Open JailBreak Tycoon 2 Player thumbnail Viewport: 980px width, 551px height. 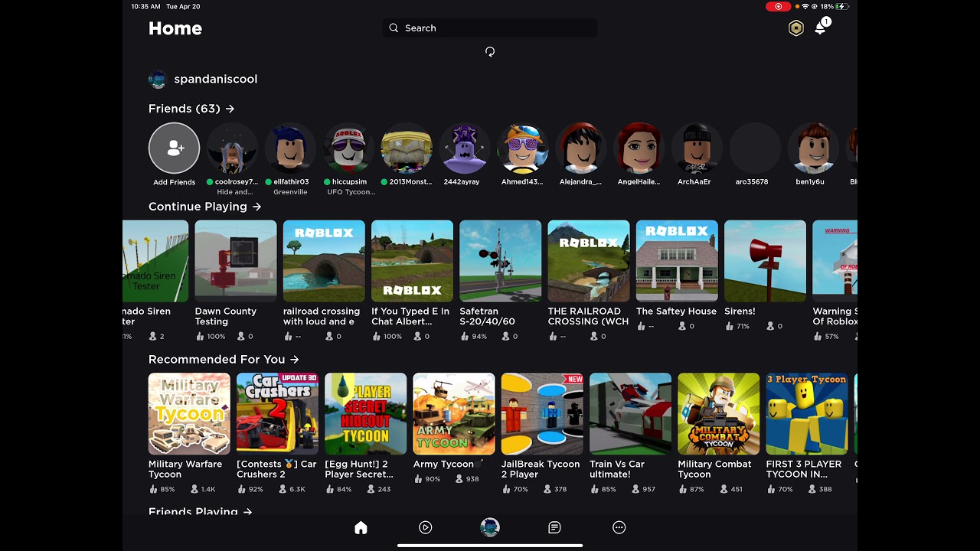click(542, 414)
